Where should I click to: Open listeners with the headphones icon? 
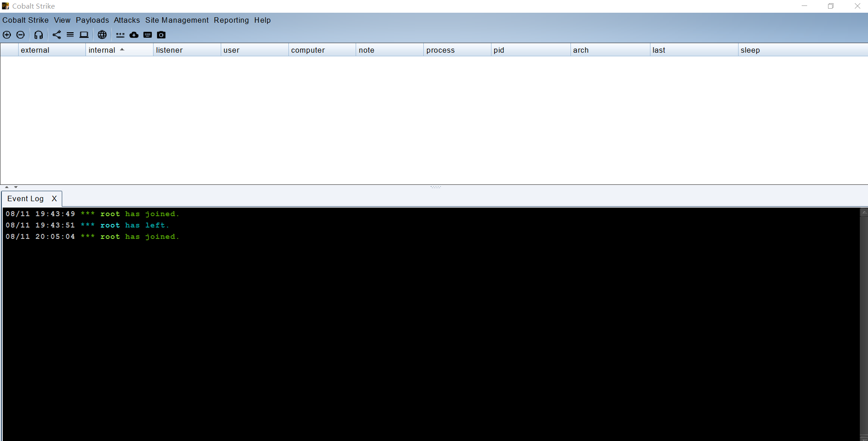(39, 35)
